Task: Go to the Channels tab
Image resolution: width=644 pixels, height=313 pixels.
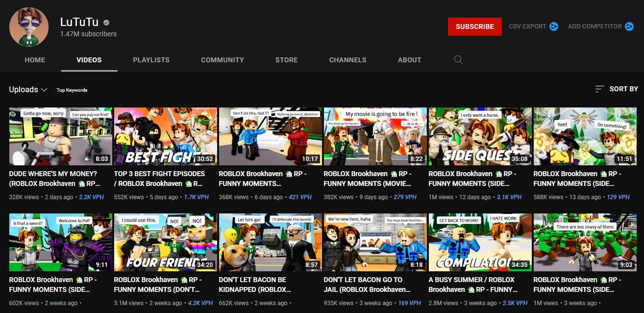Action: point(347,60)
